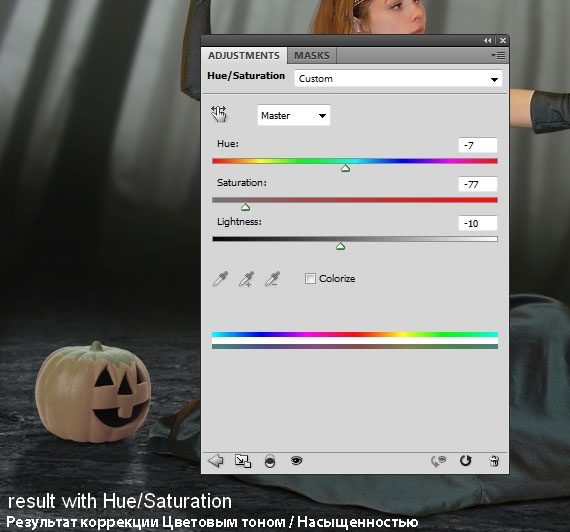Screen dimensions: 570x532
Task: Delete this adjustment layer trash icon
Action: [x=494, y=461]
